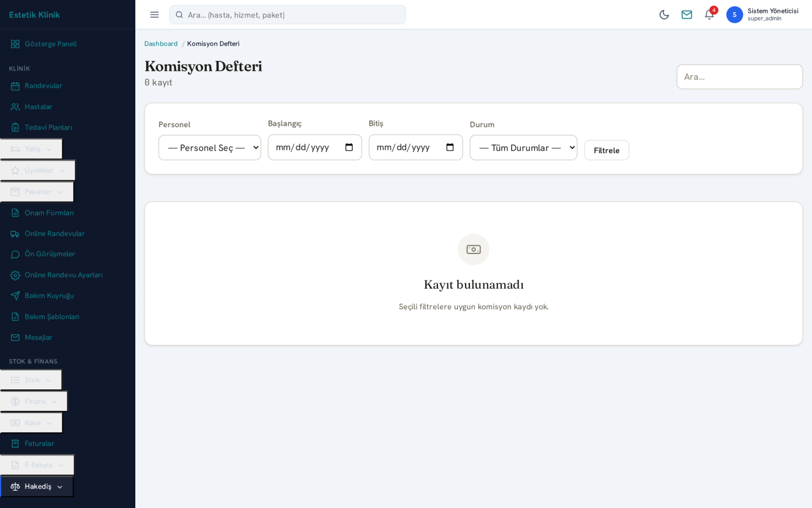812x508 pixels.
Task: Open Online Randevular from the sidebar
Action: pos(55,233)
